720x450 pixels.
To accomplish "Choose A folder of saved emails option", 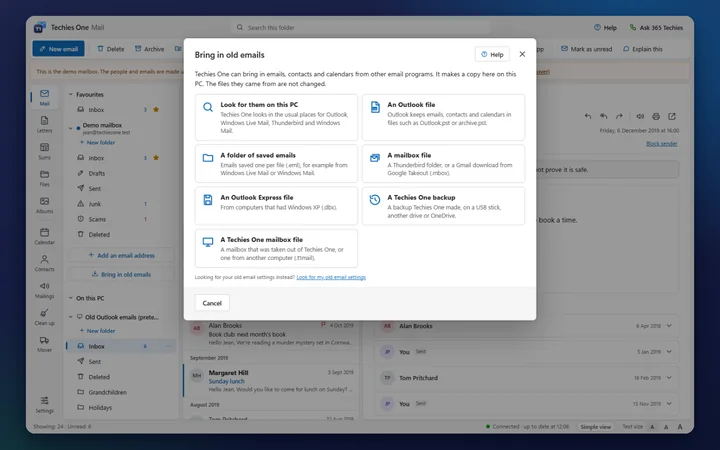I will click(x=276, y=163).
